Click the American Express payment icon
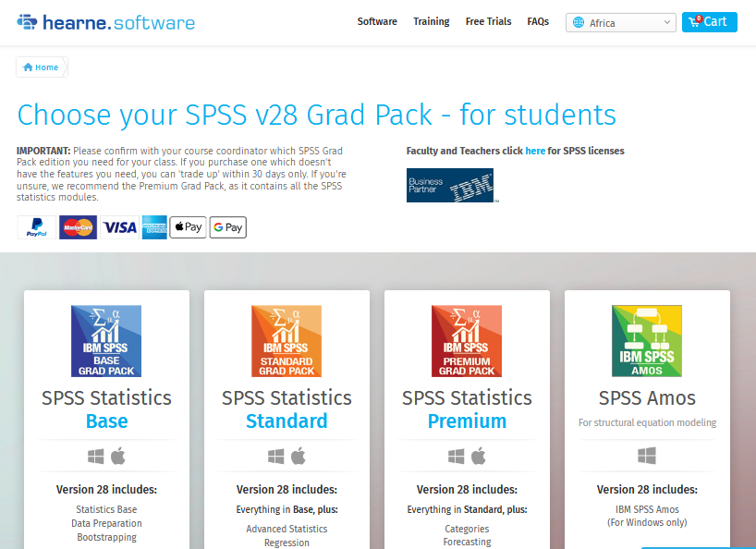Image resolution: width=756 pixels, height=549 pixels. click(153, 226)
